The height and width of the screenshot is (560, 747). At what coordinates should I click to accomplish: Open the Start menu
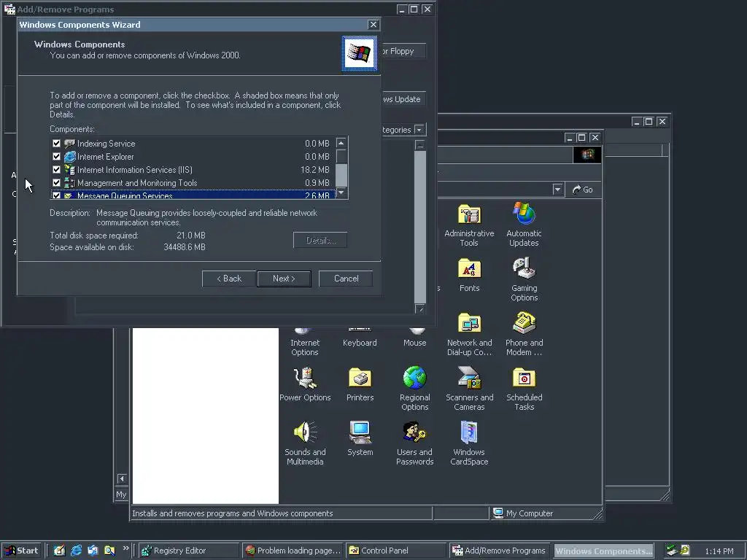[21, 551]
